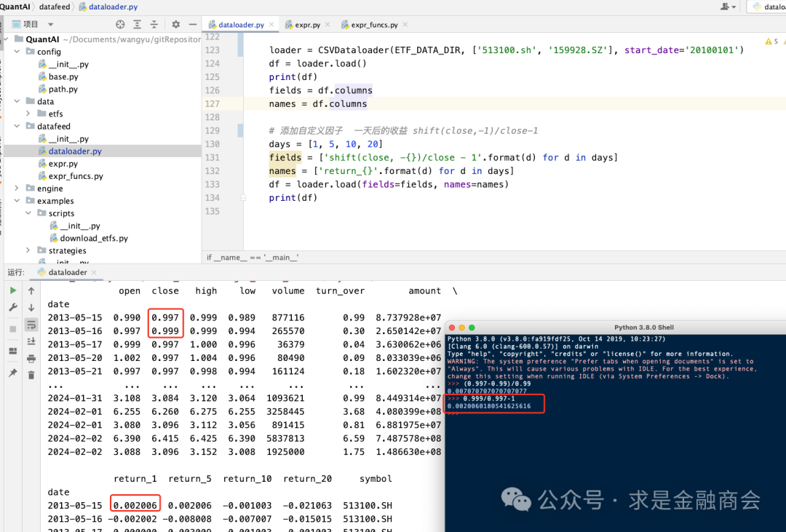The image size is (786, 532).
Task: Open base.py in config folder
Action: point(63,76)
